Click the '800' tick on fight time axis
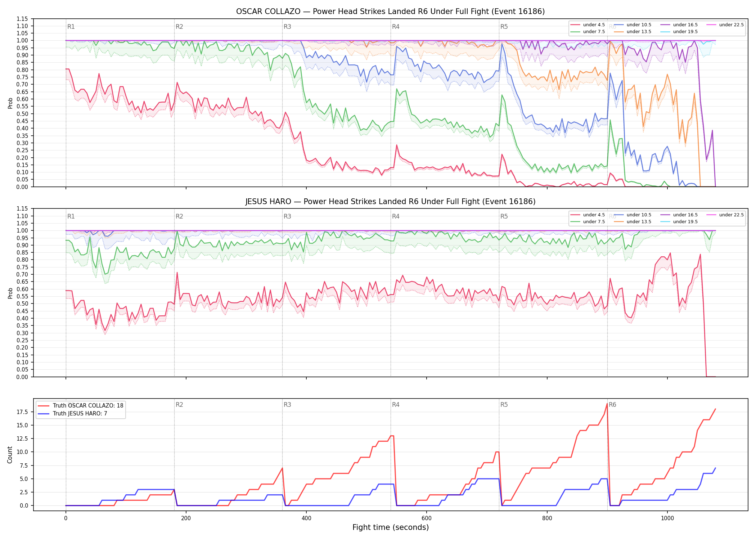Viewport: 756px width, 540px height. tap(547, 518)
